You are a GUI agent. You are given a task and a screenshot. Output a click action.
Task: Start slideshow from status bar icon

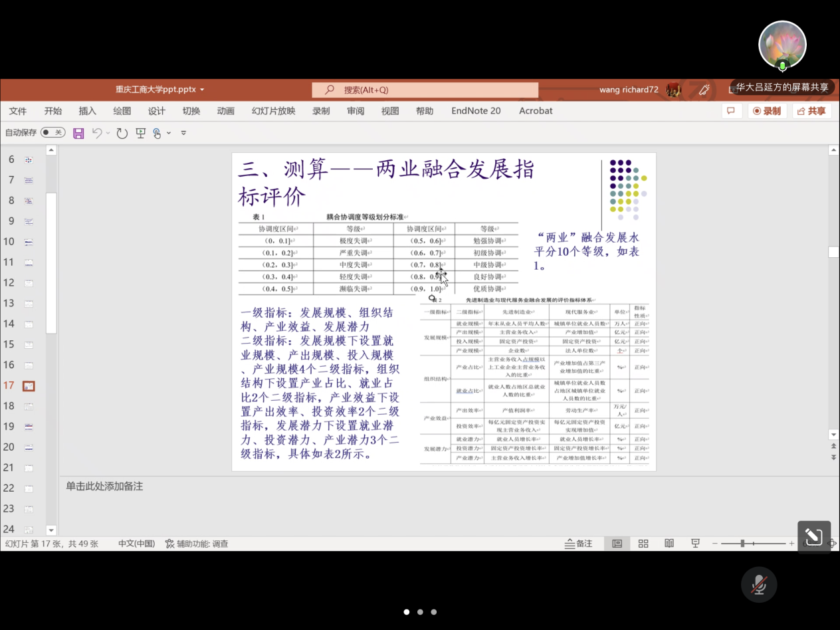point(695,544)
